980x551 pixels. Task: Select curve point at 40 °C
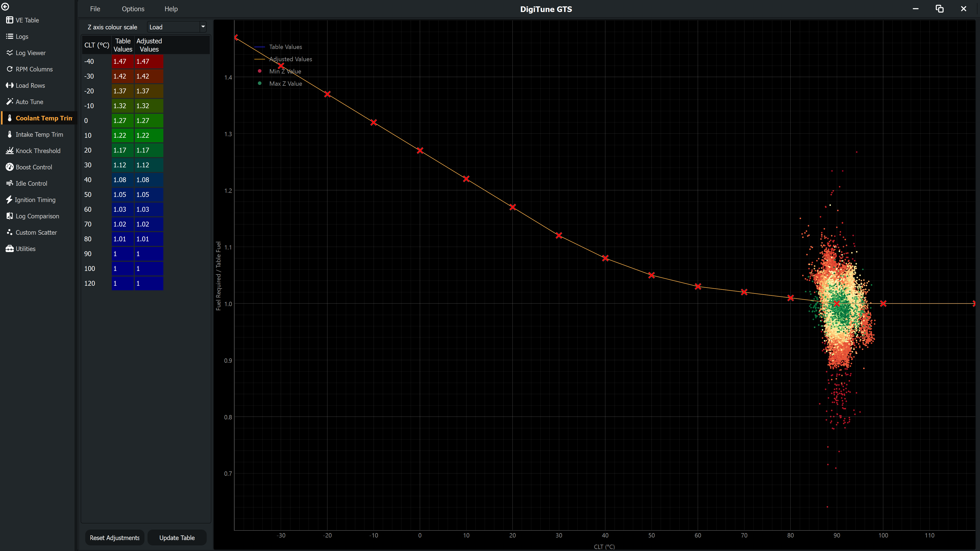605,258
